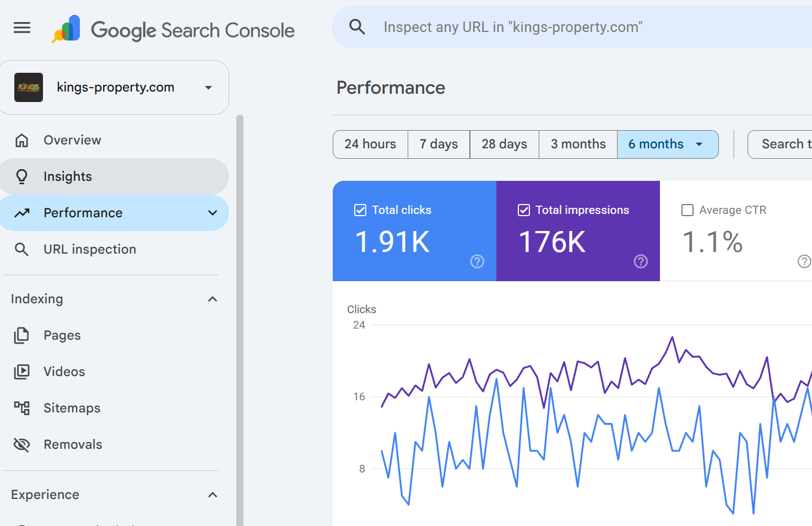
Task: Collapse the Indexing section
Action: pos(213,299)
